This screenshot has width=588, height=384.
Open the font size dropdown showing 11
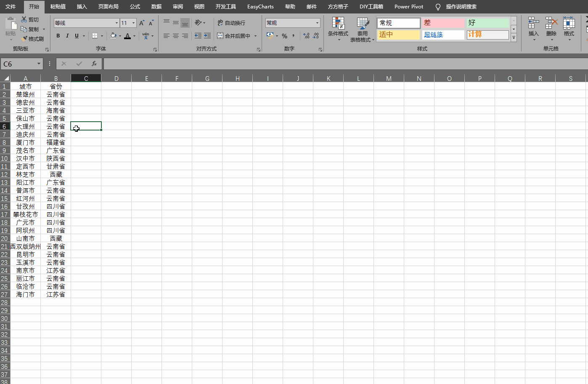133,23
